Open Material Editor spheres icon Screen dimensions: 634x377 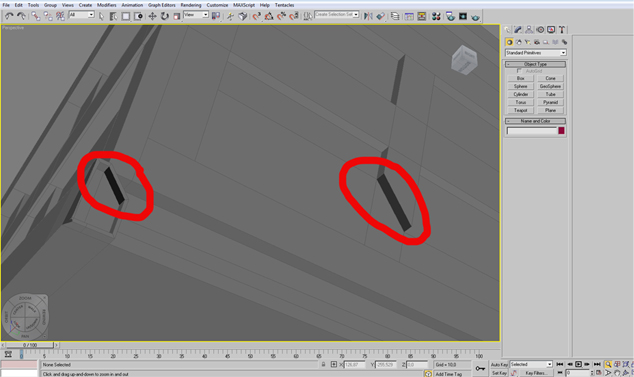[436, 16]
